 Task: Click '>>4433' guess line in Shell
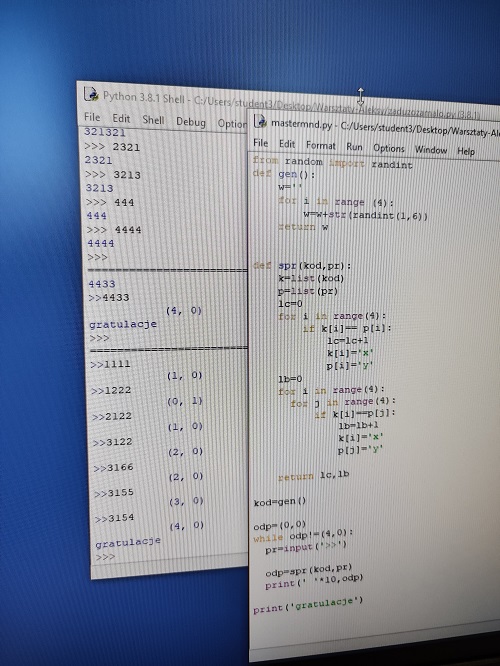[109, 297]
